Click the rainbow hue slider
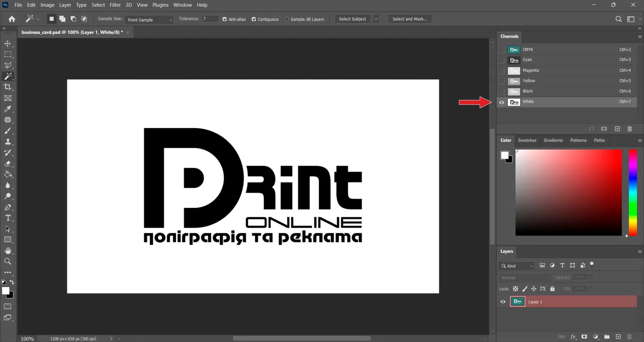This screenshot has width=644, height=342. (x=633, y=192)
